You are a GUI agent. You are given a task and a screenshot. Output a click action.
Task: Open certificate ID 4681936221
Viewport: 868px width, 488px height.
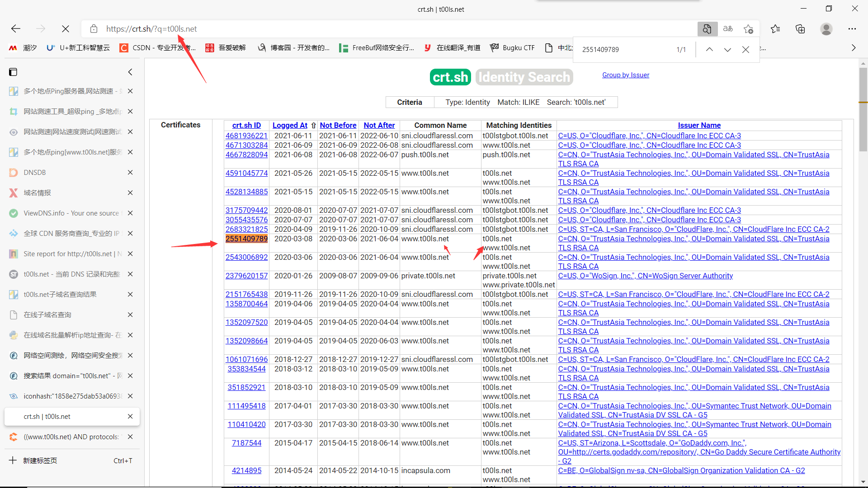(246, 136)
